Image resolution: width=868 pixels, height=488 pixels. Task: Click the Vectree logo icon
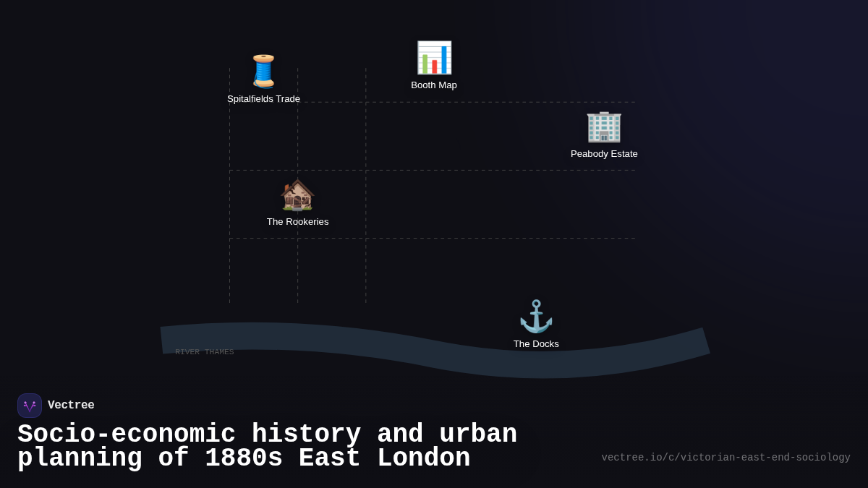click(30, 405)
